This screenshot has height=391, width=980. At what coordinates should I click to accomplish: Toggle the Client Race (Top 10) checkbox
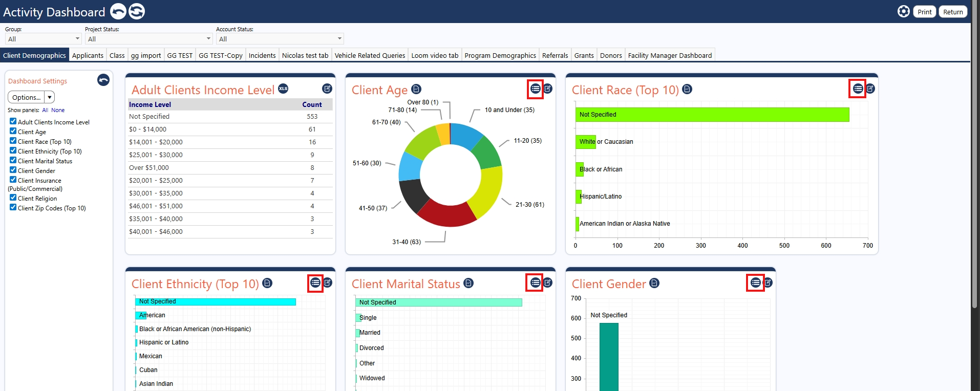coord(13,141)
